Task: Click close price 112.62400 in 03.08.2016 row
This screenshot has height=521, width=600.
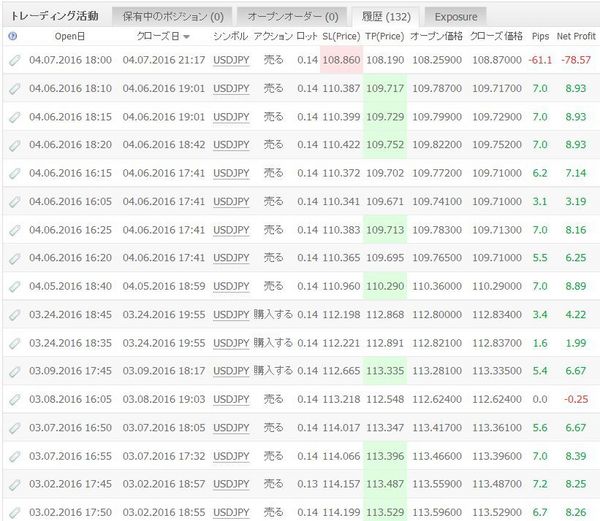Action: click(x=497, y=399)
